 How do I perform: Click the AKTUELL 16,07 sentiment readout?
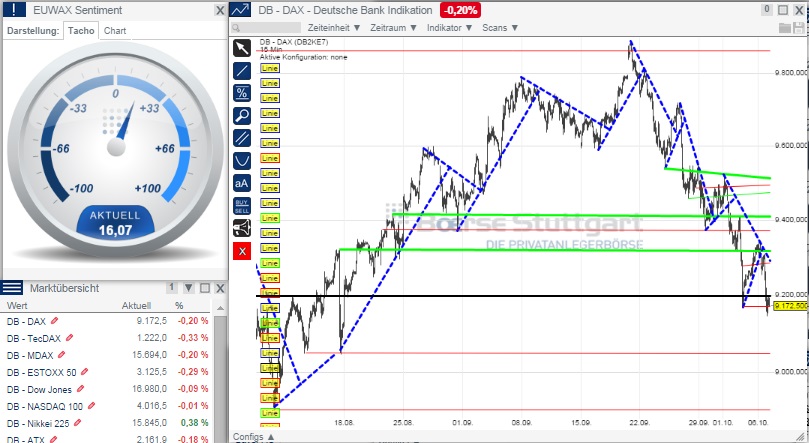115,223
